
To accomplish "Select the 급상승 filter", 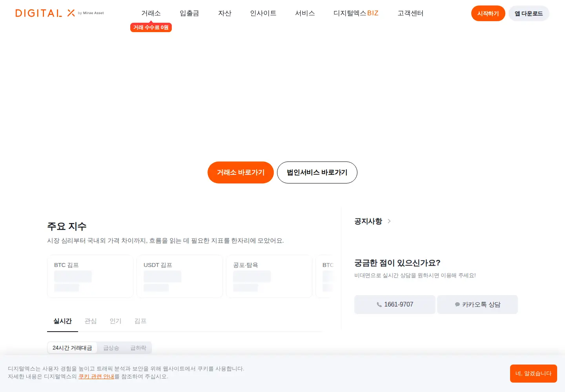I will click(x=111, y=348).
